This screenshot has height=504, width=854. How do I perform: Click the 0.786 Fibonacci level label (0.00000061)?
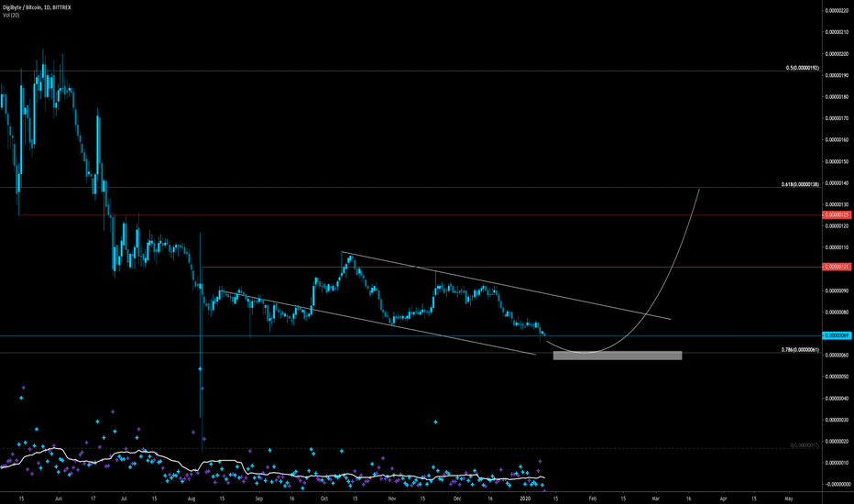[800, 350]
